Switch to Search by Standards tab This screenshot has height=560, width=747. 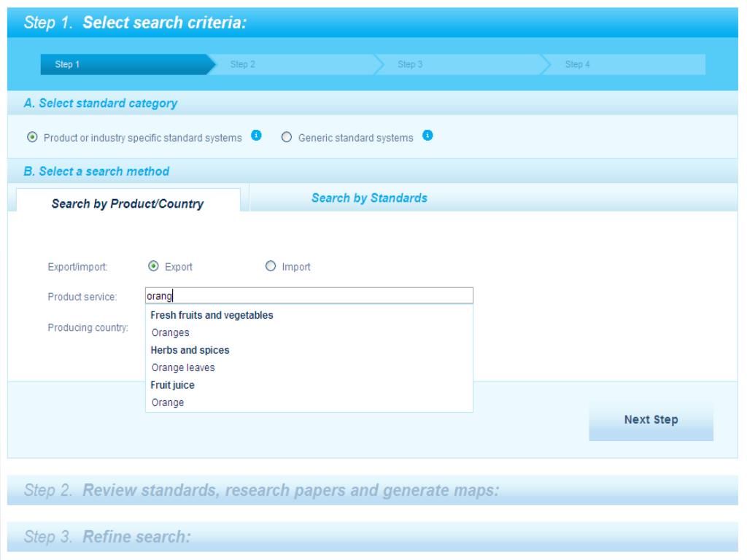369,198
